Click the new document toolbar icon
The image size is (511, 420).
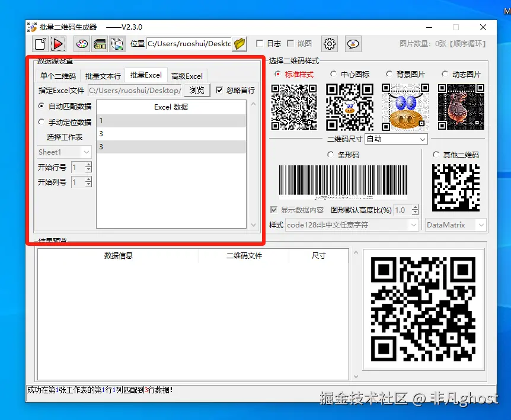(x=40, y=44)
